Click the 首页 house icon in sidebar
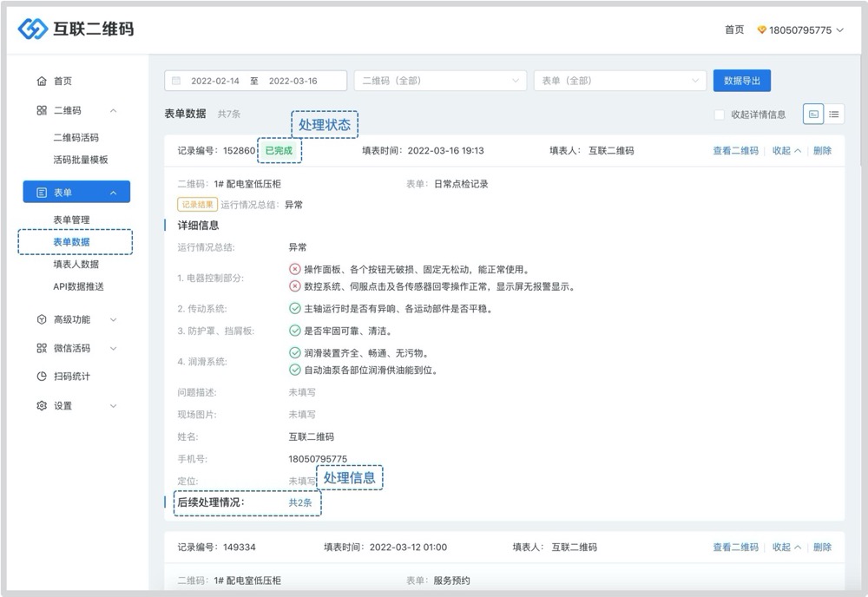868x597 pixels. click(x=42, y=82)
